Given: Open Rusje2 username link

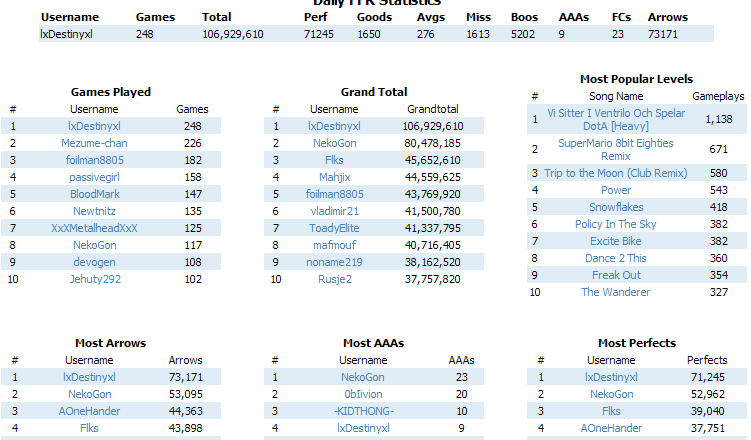Looking at the screenshot, I should pyautogui.click(x=335, y=279).
